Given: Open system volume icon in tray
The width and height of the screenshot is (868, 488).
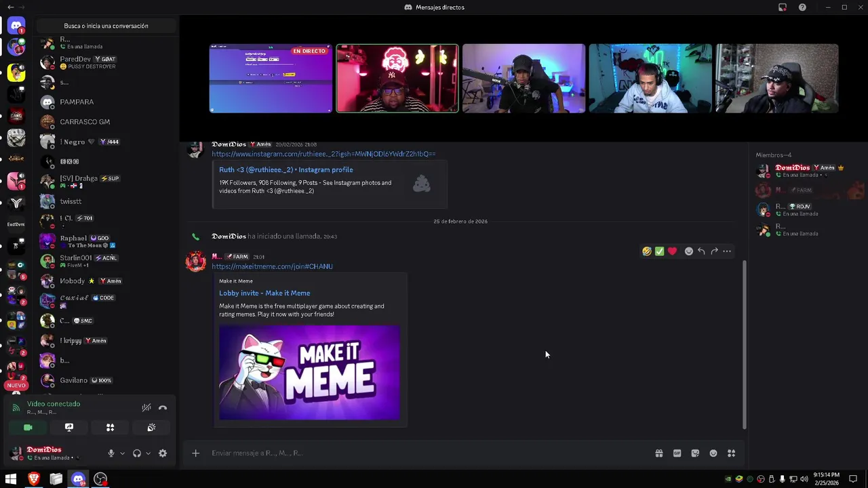Looking at the screenshot, I should click(x=804, y=479).
